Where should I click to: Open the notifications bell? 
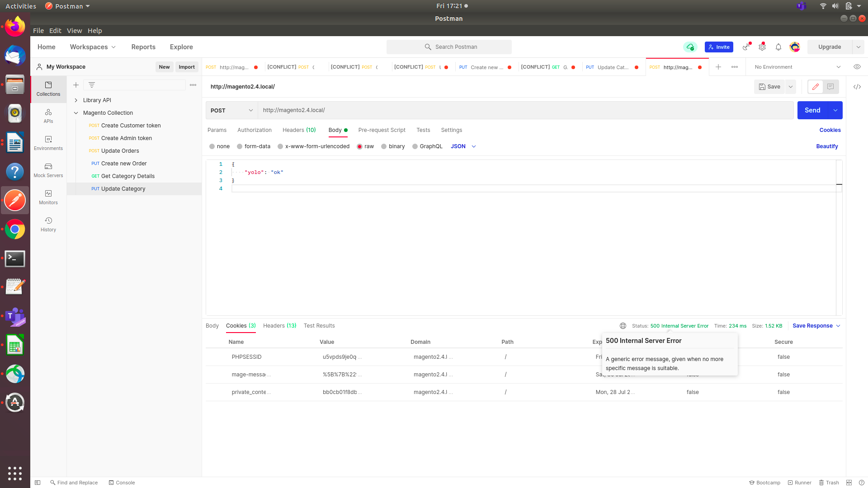tap(778, 47)
